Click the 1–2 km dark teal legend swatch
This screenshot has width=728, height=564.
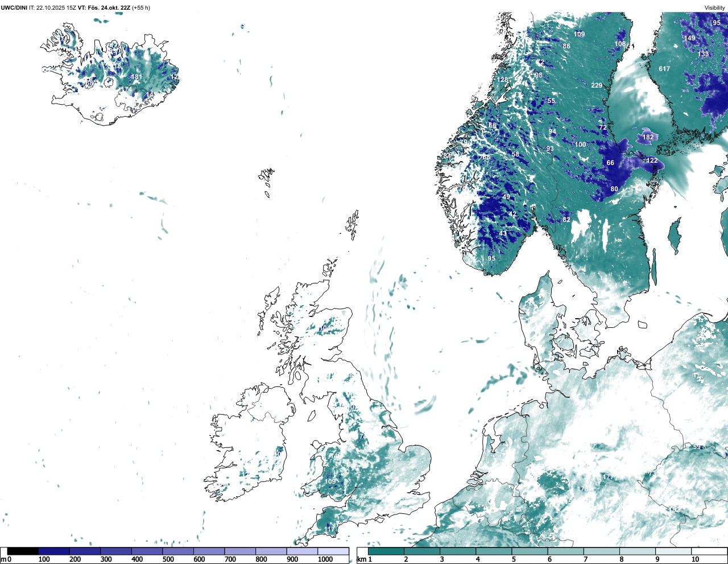tap(386, 551)
